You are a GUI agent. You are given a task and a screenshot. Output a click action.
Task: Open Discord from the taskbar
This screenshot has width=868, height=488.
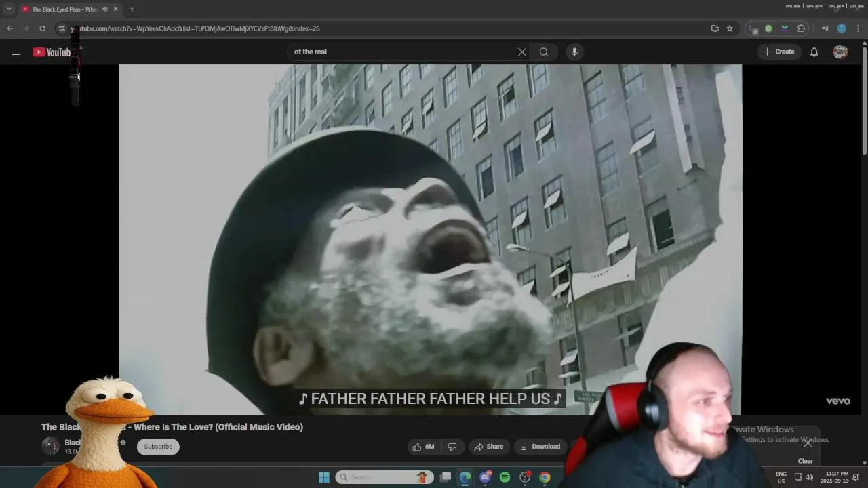pos(485,477)
